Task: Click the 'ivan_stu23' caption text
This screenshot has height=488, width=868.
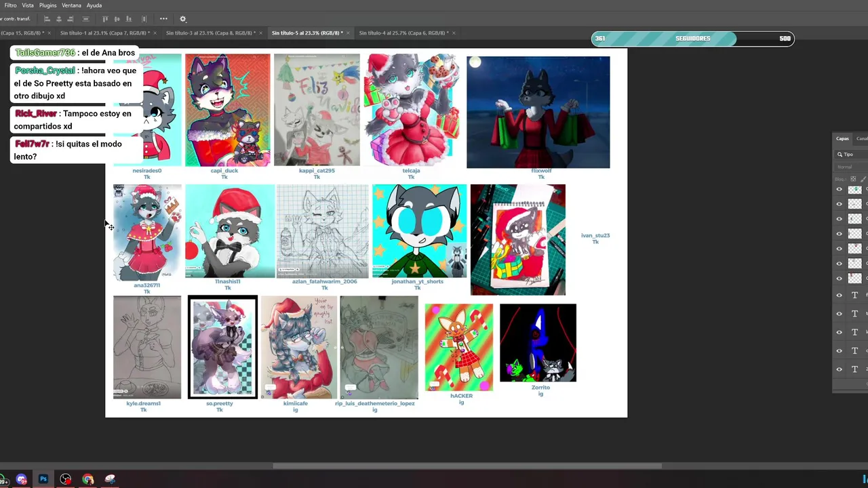Action: click(x=595, y=235)
